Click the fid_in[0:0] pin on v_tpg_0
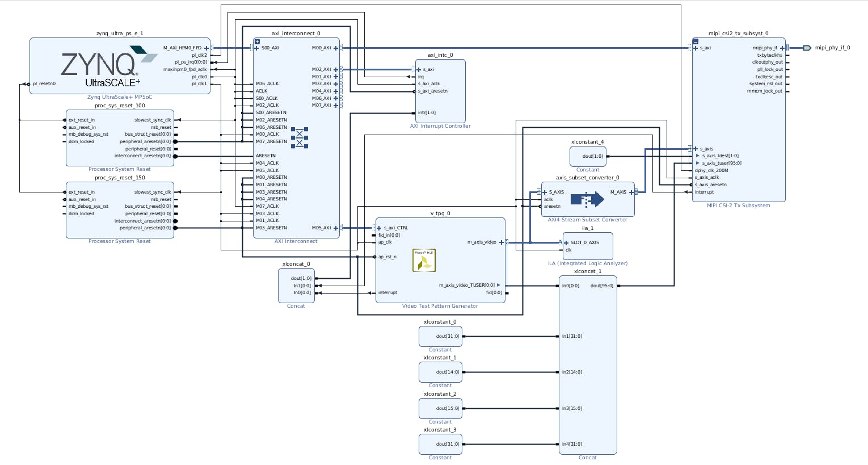Image resolution: width=868 pixels, height=465 pixels. (389, 236)
